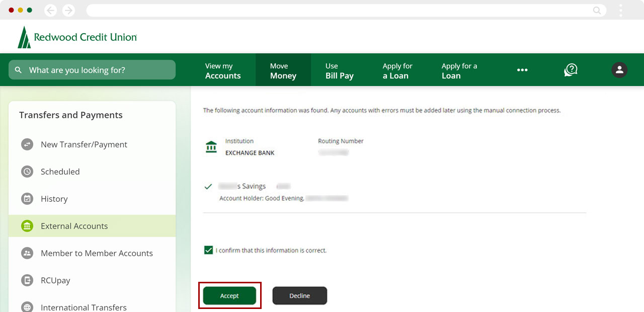Click the Institution label
644x312 pixels.
(x=239, y=141)
